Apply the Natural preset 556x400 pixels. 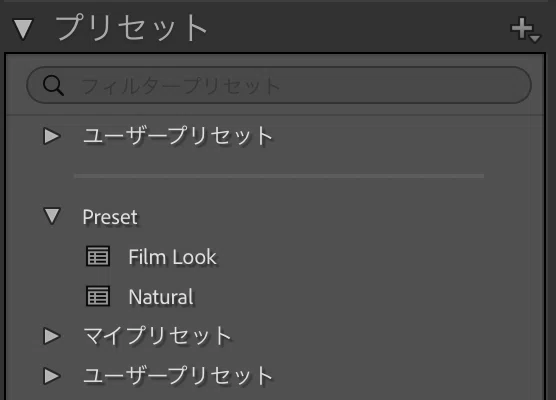tap(161, 297)
